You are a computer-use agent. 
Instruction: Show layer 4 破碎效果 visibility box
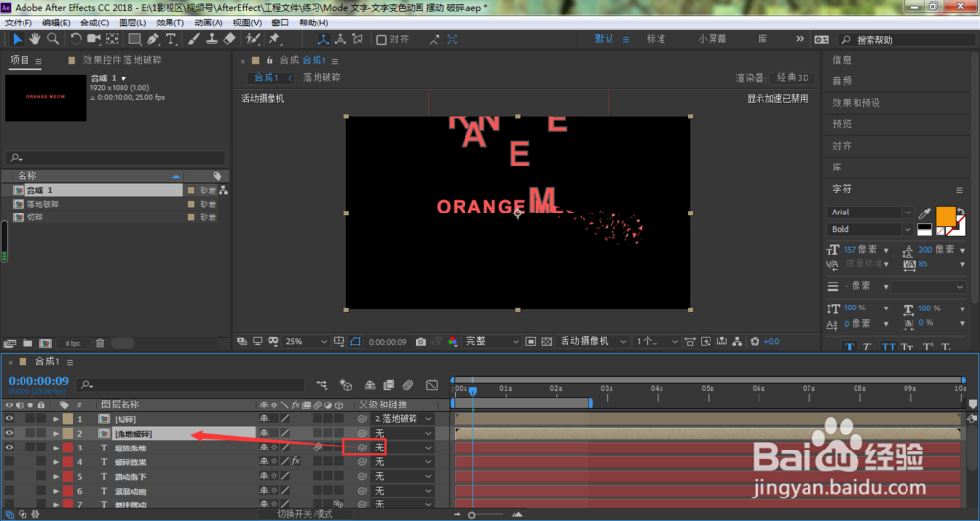9,461
